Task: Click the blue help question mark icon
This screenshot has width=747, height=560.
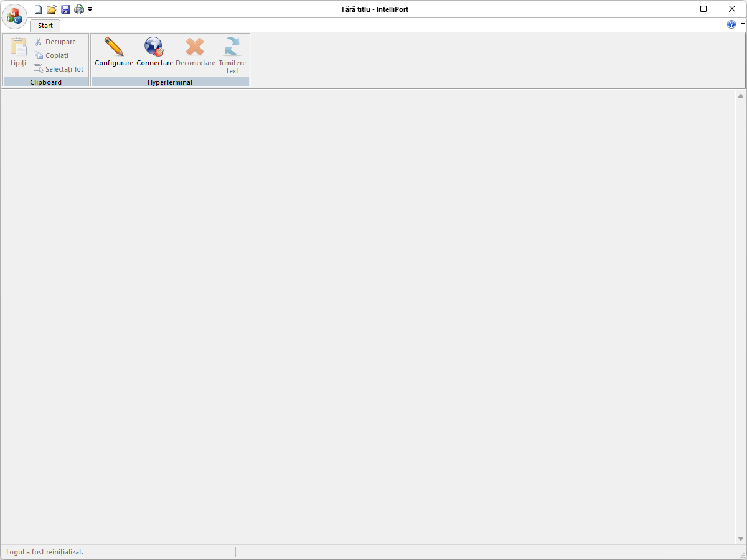Action: click(731, 24)
